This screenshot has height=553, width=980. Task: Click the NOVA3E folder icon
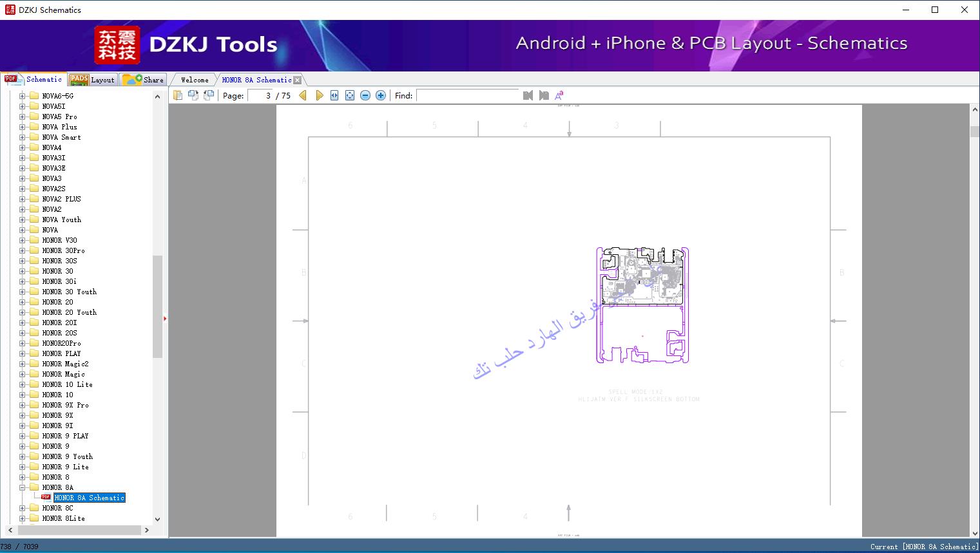pyautogui.click(x=34, y=168)
